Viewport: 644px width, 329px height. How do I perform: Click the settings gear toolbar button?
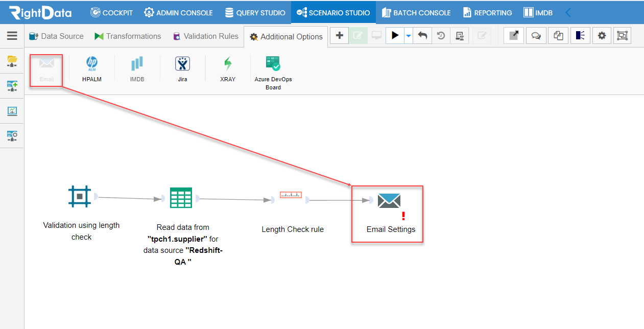click(602, 36)
